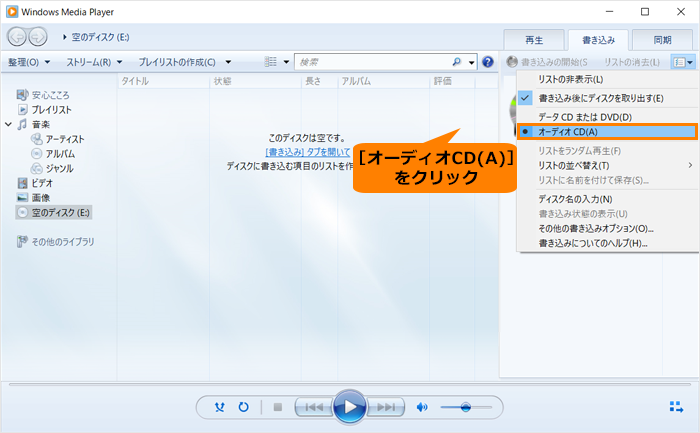Image resolution: width=700 pixels, height=433 pixels.
Task: Switch to the 同期 tab
Action: 662,40
